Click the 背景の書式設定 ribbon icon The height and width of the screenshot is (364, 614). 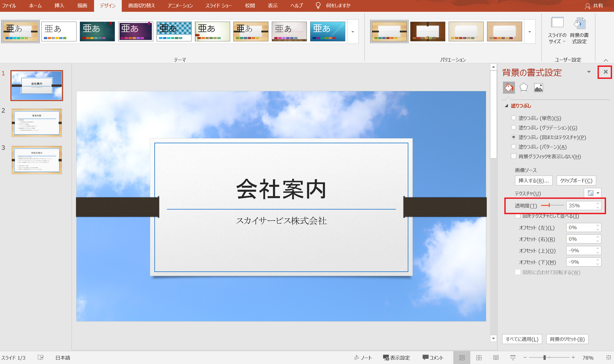tap(580, 30)
